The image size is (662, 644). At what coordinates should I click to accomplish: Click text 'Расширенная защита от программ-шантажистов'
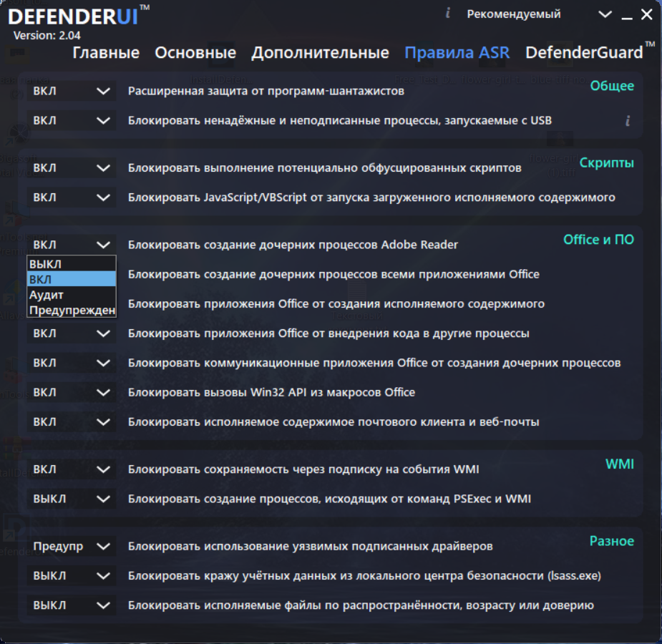tap(266, 91)
